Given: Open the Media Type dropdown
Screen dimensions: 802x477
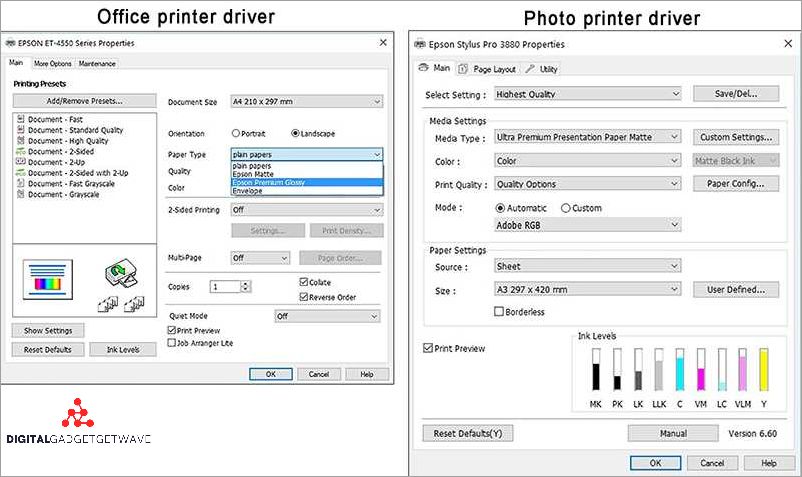Looking at the screenshot, I should 588,137.
